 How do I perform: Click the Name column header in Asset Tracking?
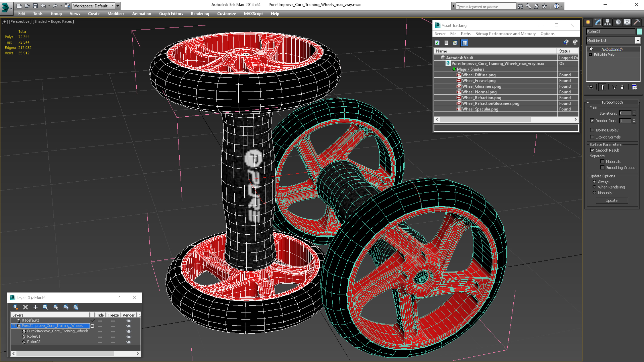point(496,51)
